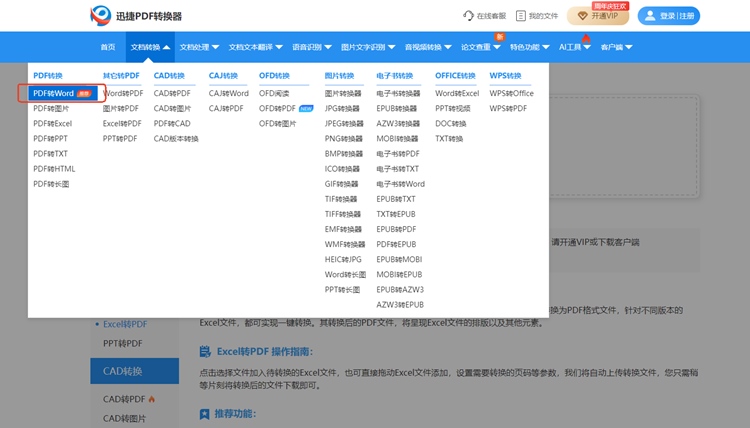Viewport: 750px width, 428px height.
Task: Open PPT转PDF in dropdown menu
Action: (x=120, y=139)
